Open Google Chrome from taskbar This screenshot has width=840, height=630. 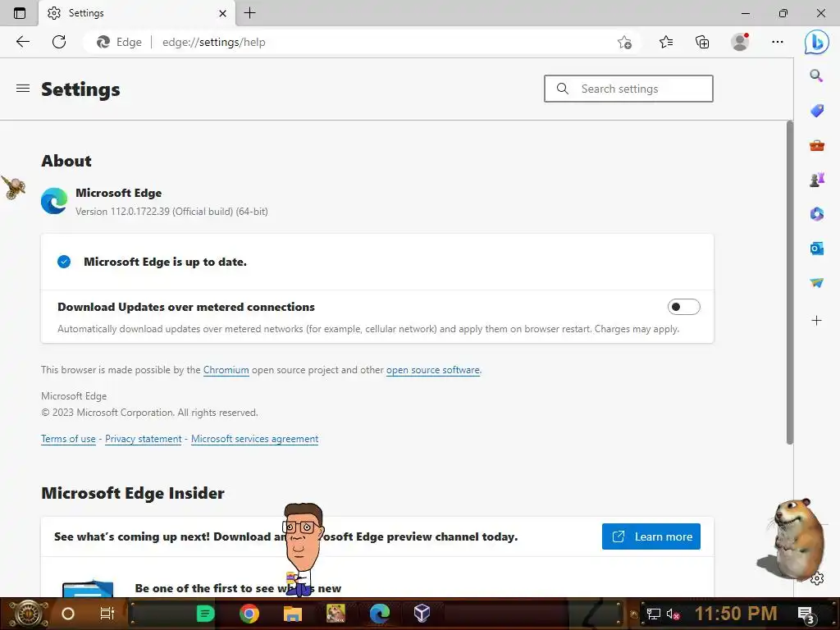pos(249,614)
